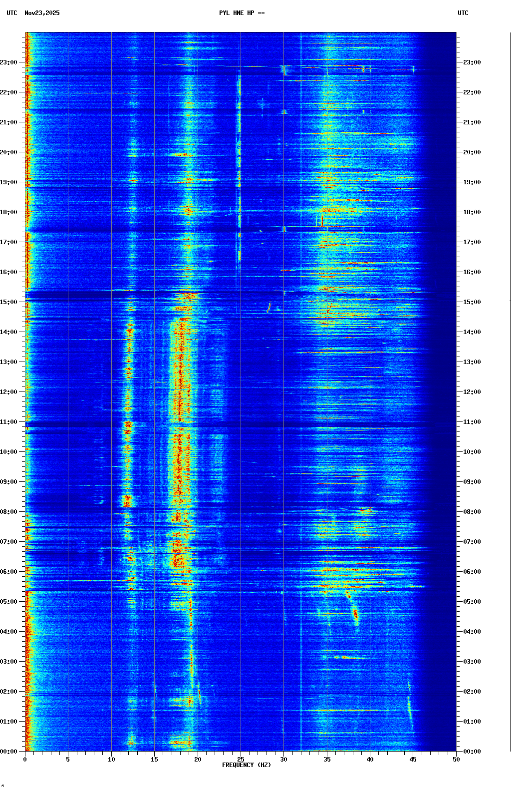Click the FREQUENCY (HZ) axis label
Image resolution: width=532 pixels, height=791 pixels.
point(246,765)
